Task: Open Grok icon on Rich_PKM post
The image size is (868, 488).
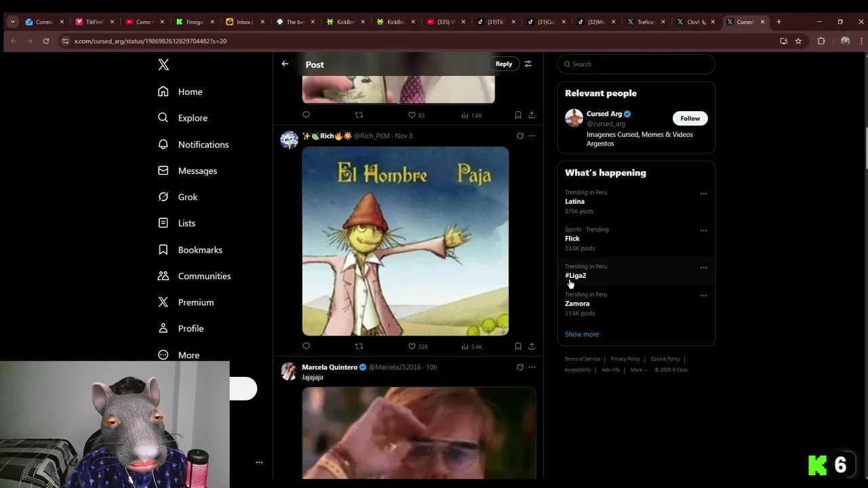Action: coord(520,136)
